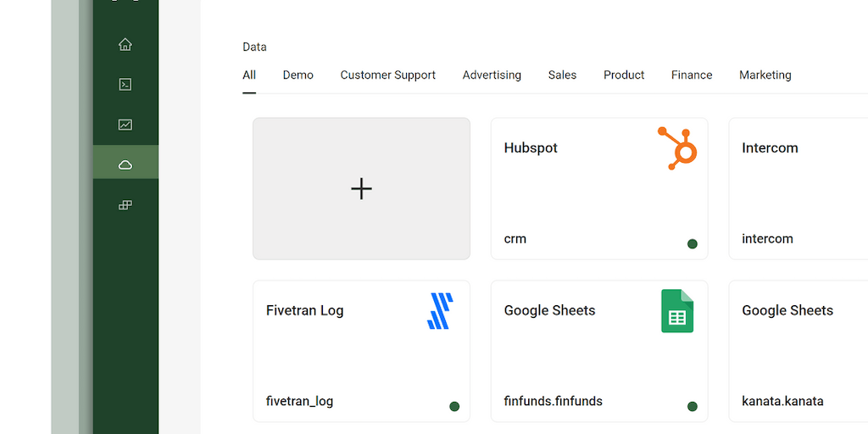Open the terminal console icon in sidebar
868x434 pixels.
coord(125,84)
